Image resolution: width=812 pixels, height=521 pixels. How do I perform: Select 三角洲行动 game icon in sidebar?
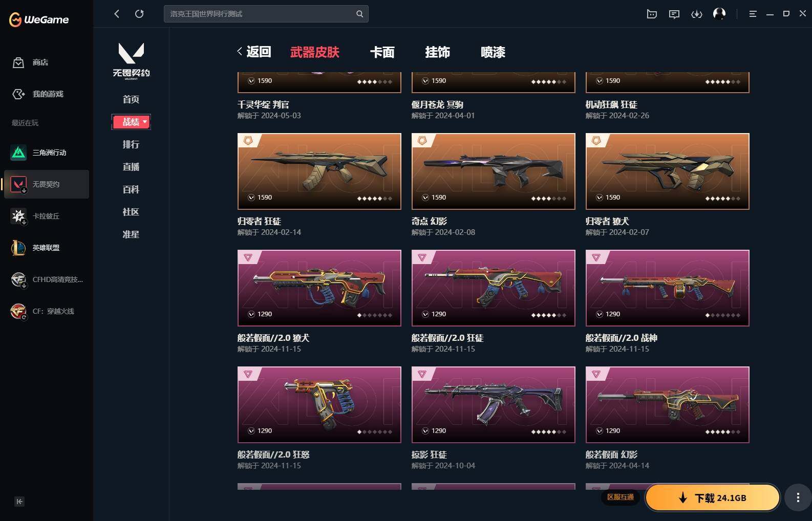pos(18,153)
